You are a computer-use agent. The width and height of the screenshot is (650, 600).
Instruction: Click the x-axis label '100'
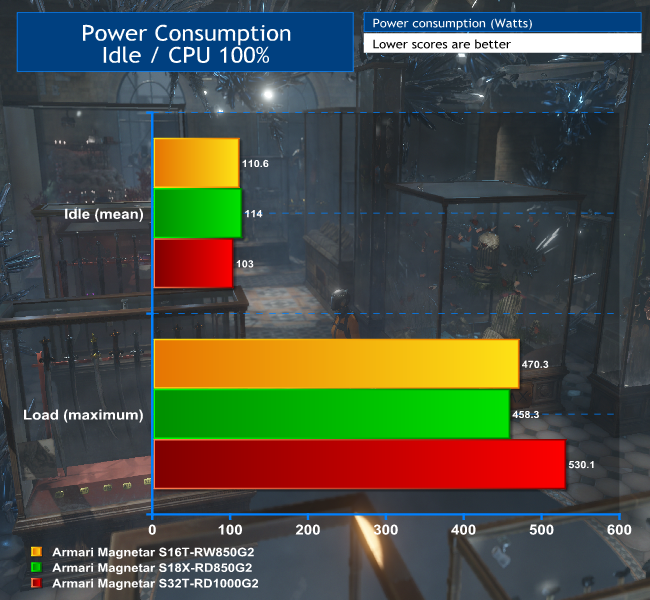(230, 530)
